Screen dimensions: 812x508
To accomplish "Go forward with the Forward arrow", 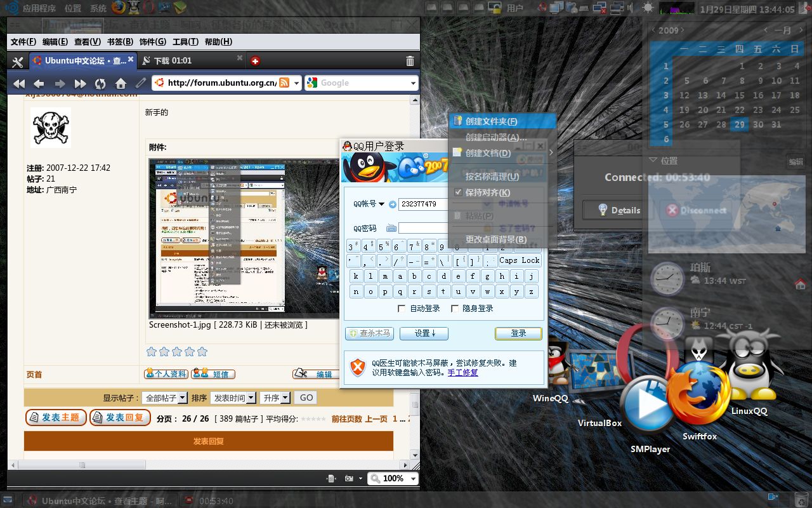I will (x=60, y=84).
